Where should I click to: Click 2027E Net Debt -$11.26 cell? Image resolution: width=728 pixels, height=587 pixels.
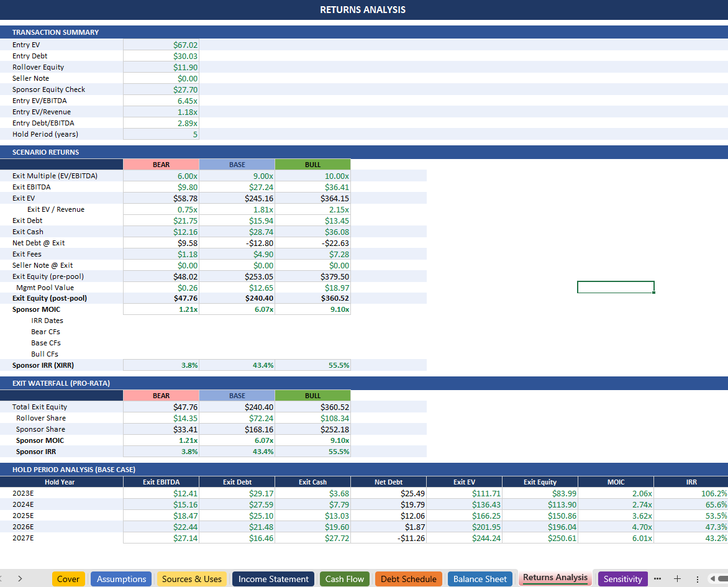pos(388,538)
